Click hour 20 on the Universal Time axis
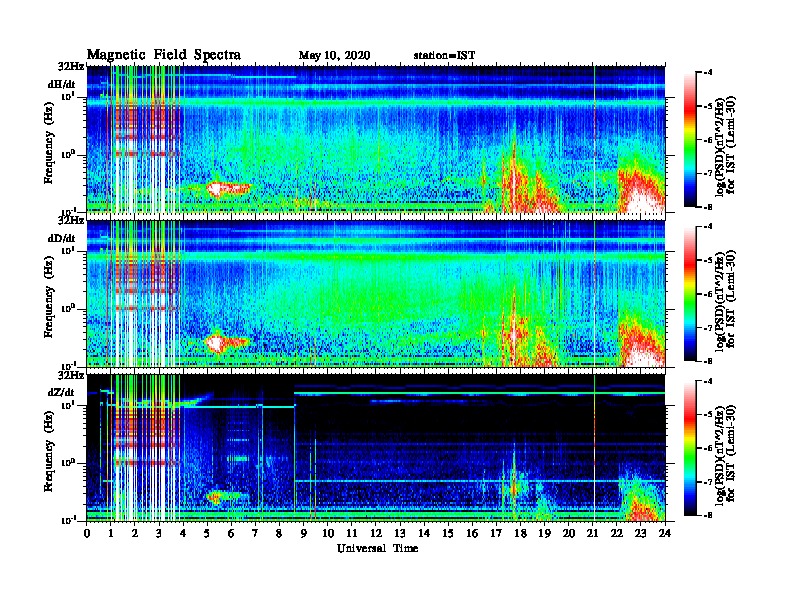The height and width of the screenshot is (612, 792). pyautogui.click(x=569, y=534)
